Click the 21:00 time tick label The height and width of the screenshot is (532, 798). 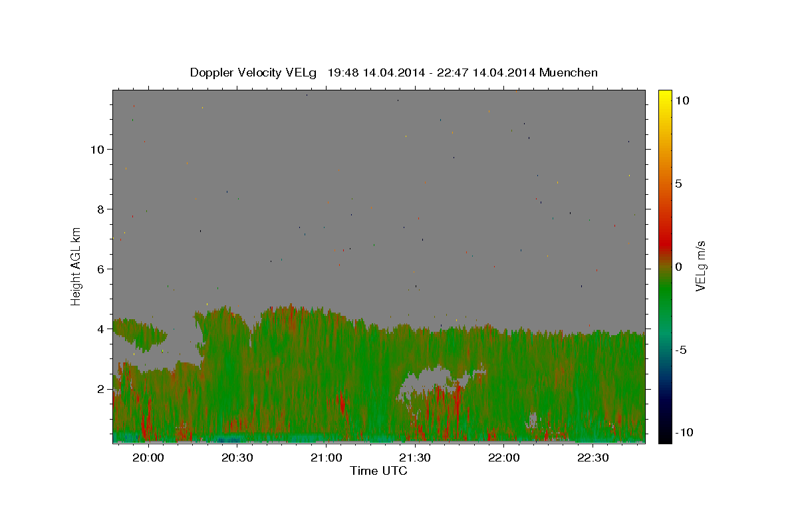click(x=326, y=458)
